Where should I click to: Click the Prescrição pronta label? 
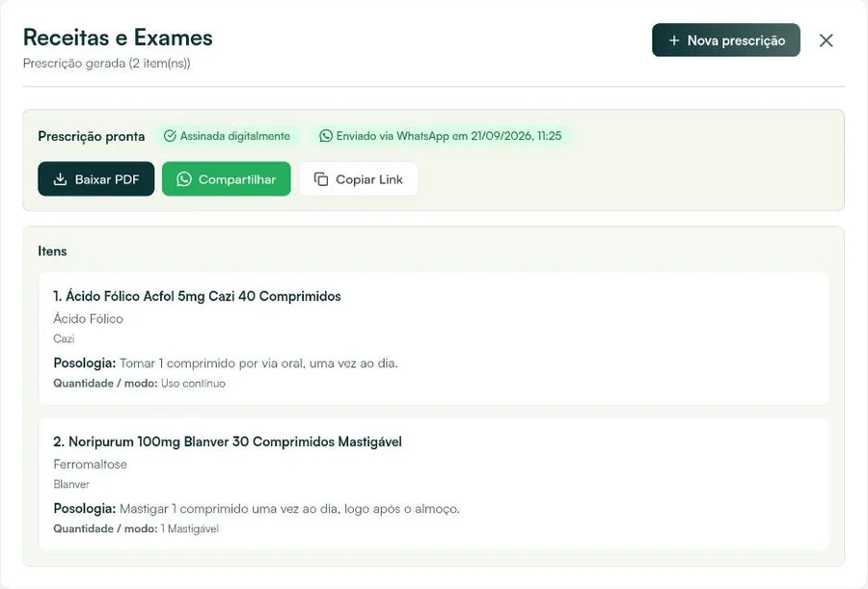coord(92,136)
